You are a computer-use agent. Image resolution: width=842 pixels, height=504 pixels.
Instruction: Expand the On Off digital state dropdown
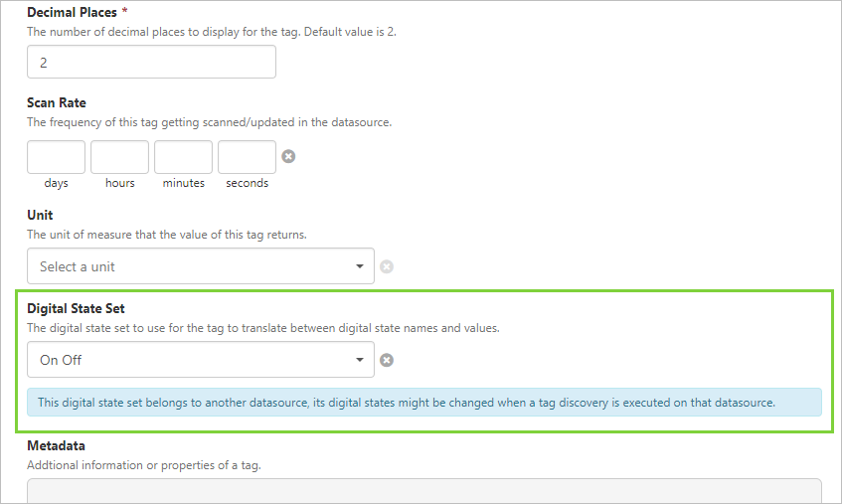(200, 360)
